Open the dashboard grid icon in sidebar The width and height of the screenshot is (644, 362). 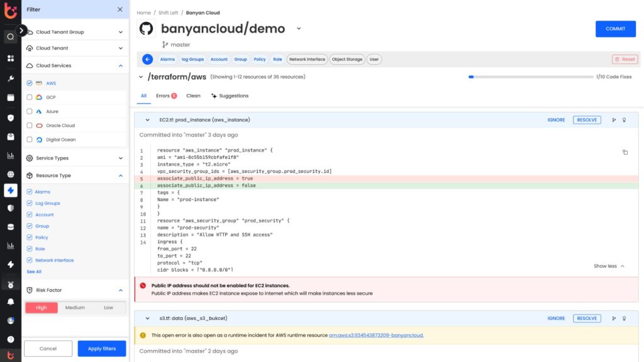(11, 58)
